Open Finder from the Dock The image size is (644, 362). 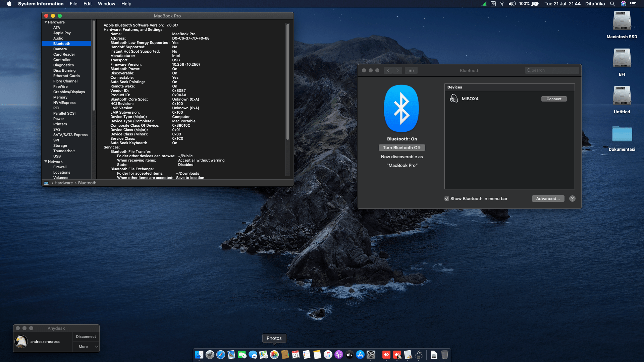[199, 355]
